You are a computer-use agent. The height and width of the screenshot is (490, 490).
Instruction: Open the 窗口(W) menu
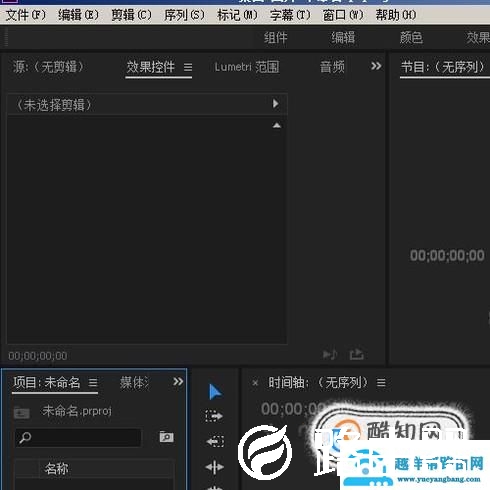pyautogui.click(x=343, y=15)
